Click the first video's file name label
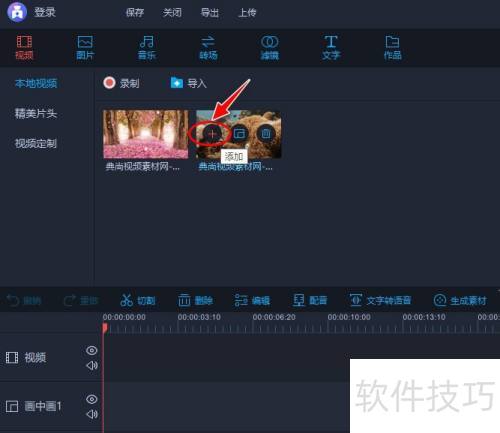 pos(143,166)
